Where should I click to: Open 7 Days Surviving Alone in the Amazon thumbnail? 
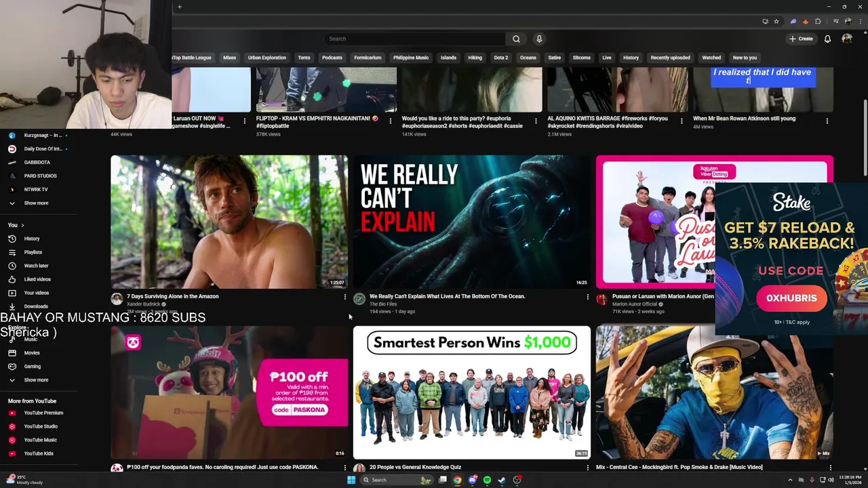[x=229, y=222]
